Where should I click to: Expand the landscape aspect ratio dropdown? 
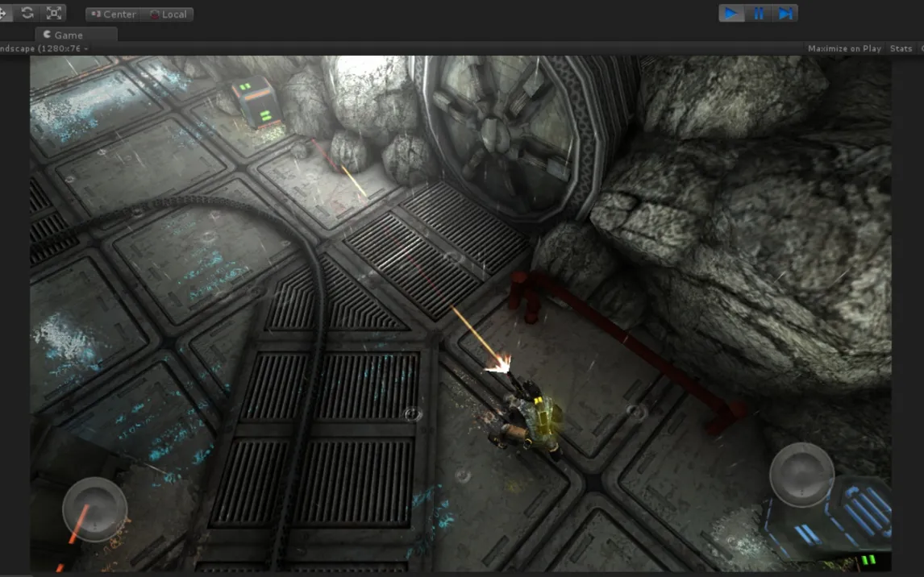click(44, 48)
